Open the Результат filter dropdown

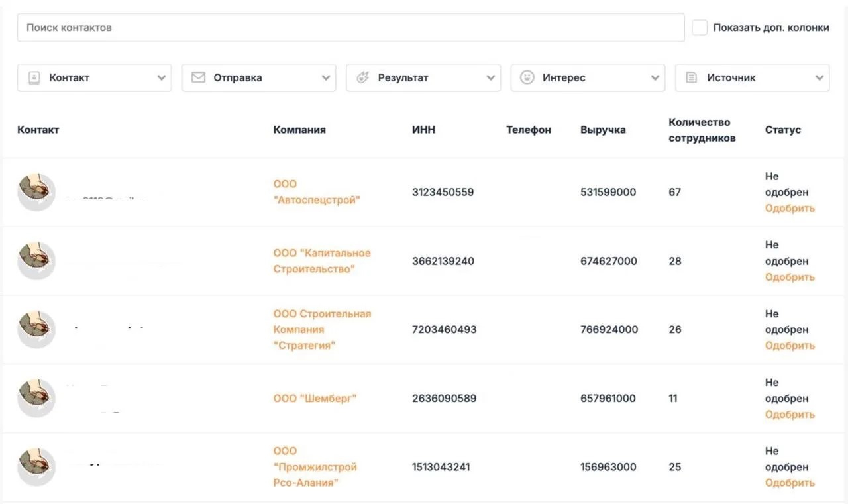423,77
